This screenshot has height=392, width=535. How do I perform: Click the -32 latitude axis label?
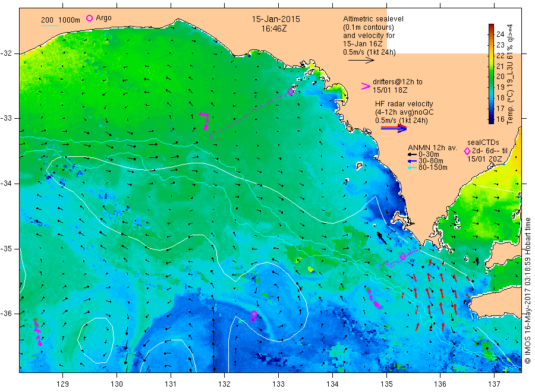6,53
